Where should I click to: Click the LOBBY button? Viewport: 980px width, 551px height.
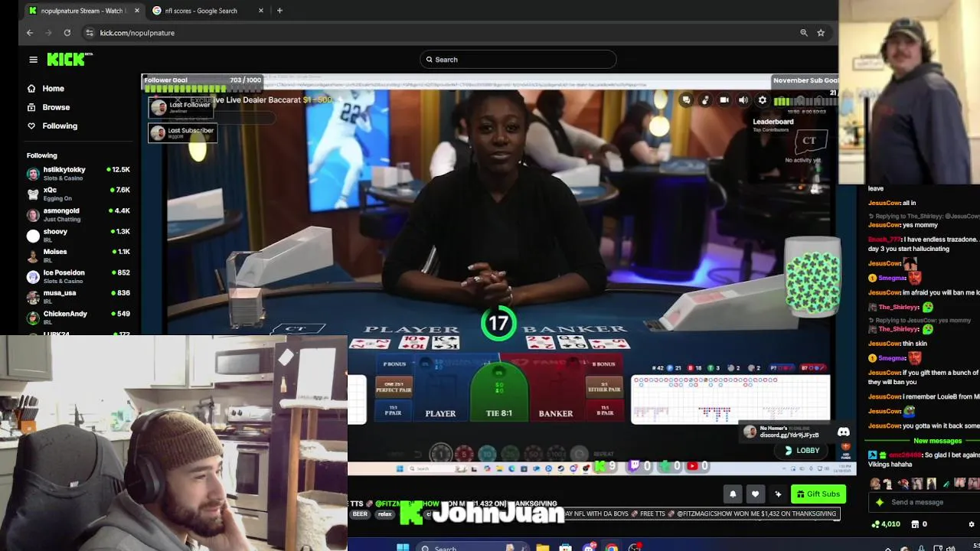tap(802, 451)
